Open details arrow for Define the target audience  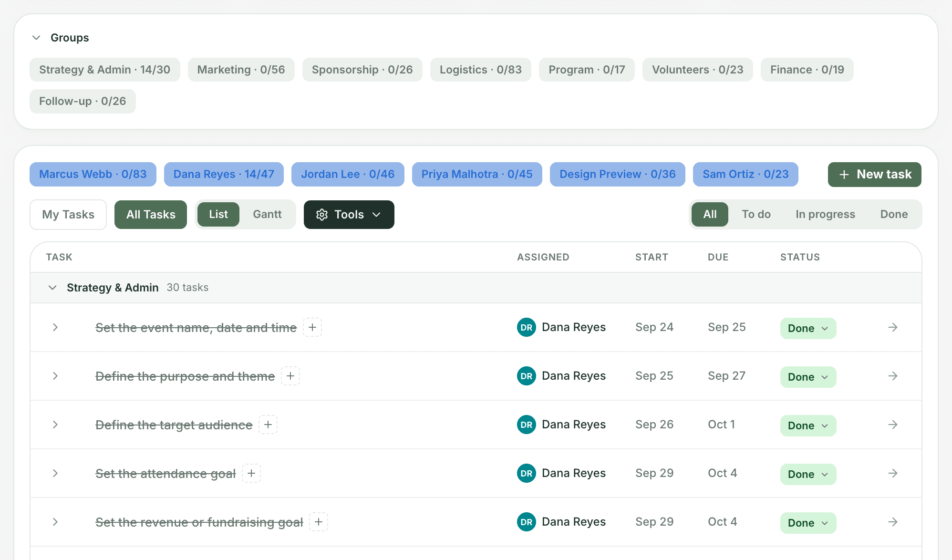tap(893, 425)
